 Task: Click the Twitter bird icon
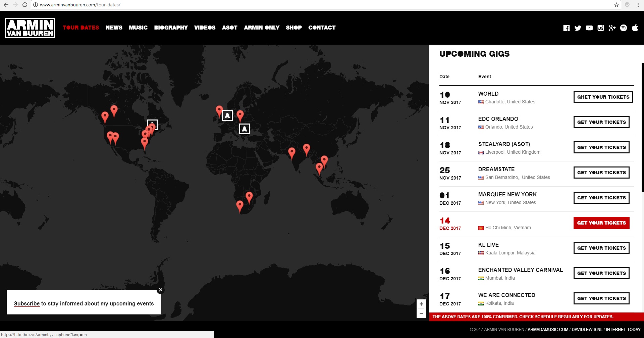click(x=578, y=28)
